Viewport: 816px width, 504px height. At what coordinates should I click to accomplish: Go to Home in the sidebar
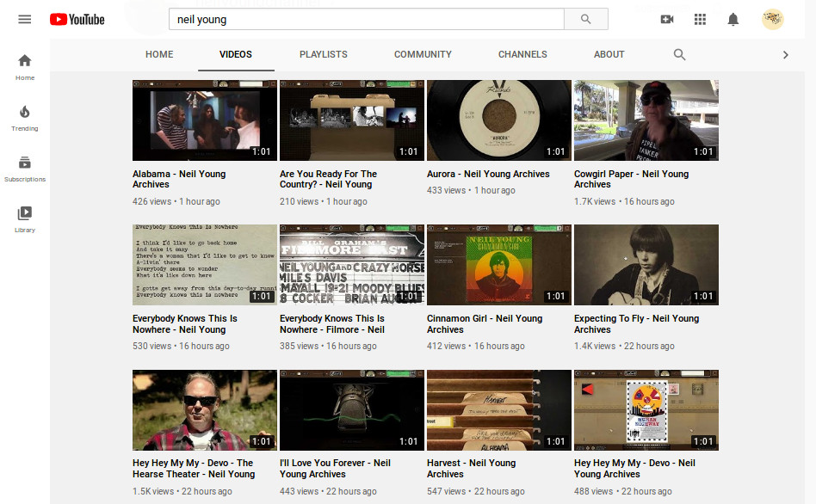tap(25, 68)
